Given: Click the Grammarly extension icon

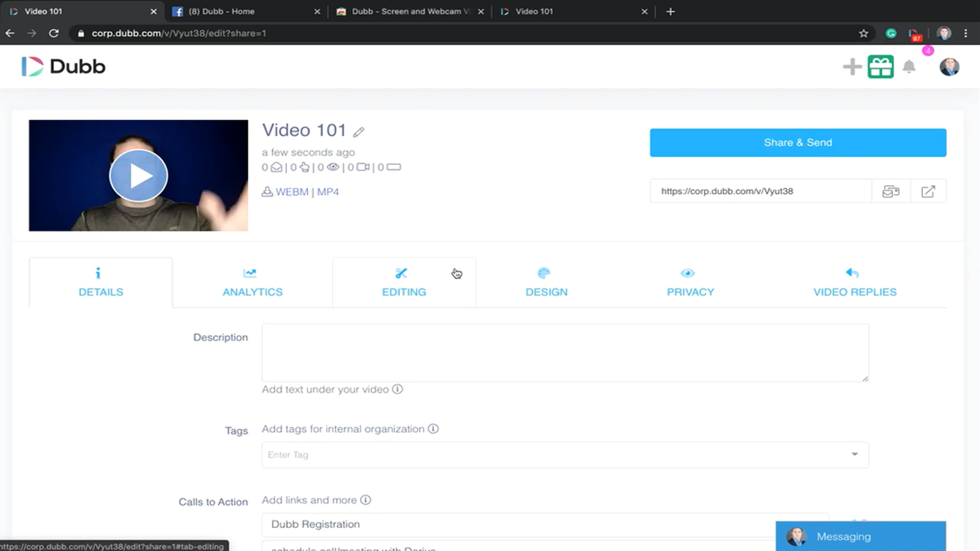Looking at the screenshot, I should pyautogui.click(x=891, y=33).
